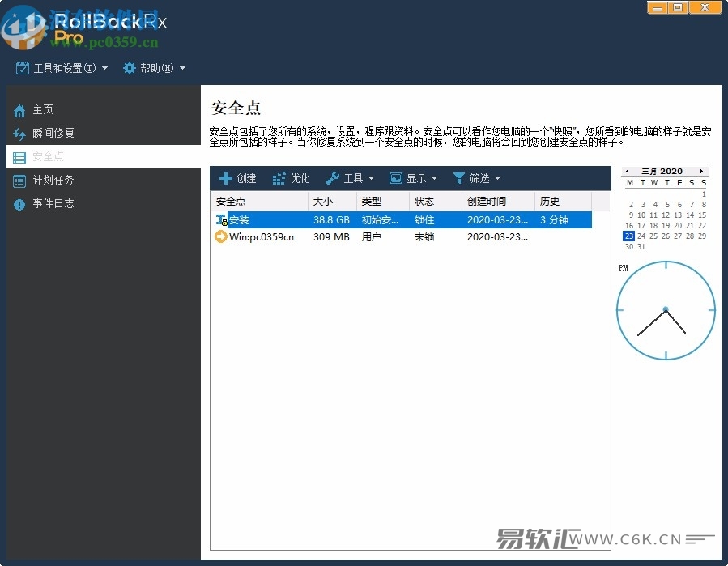Click the 锁住 status cell
The image size is (728, 566).
coord(424,220)
